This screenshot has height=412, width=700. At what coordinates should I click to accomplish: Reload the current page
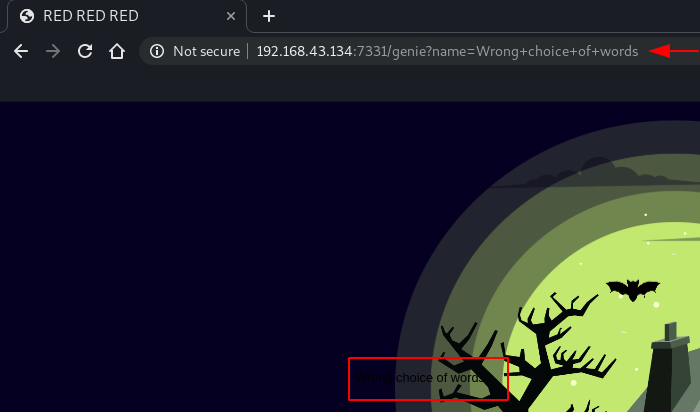click(85, 51)
